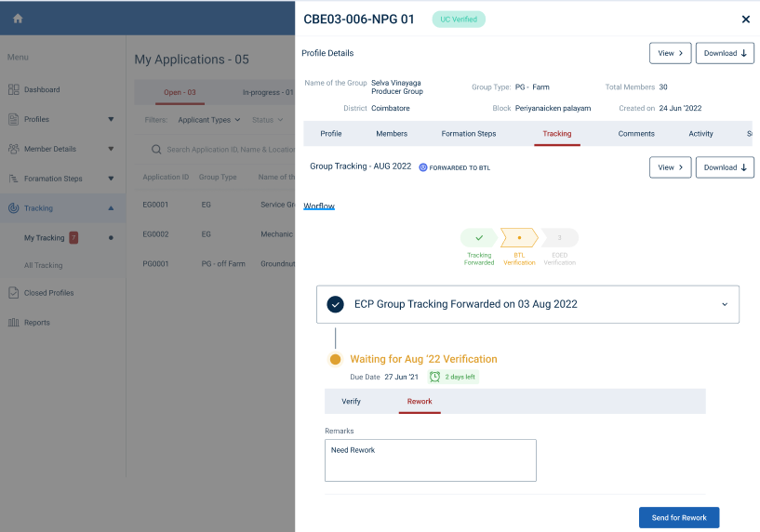This screenshot has height=532, width=760.
Task: Open Closed Profiles in sidebar
Action: (48, 293)
